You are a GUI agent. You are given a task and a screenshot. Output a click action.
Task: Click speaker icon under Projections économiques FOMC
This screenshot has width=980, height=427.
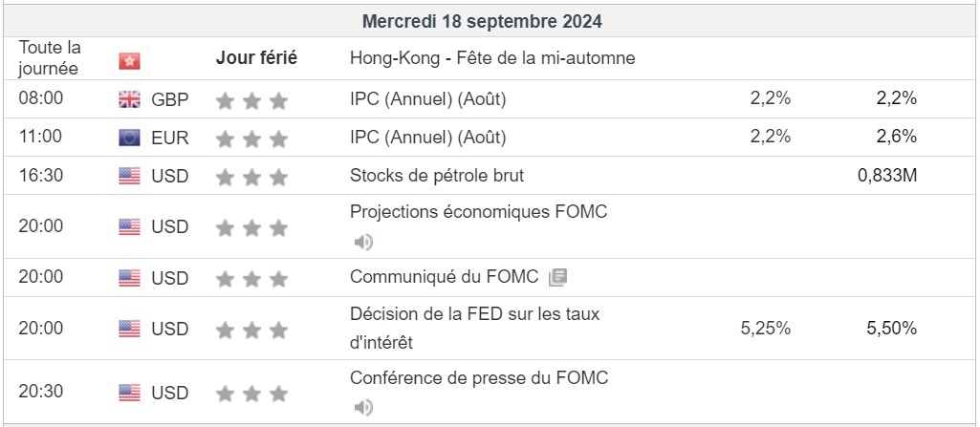point(363,242)
